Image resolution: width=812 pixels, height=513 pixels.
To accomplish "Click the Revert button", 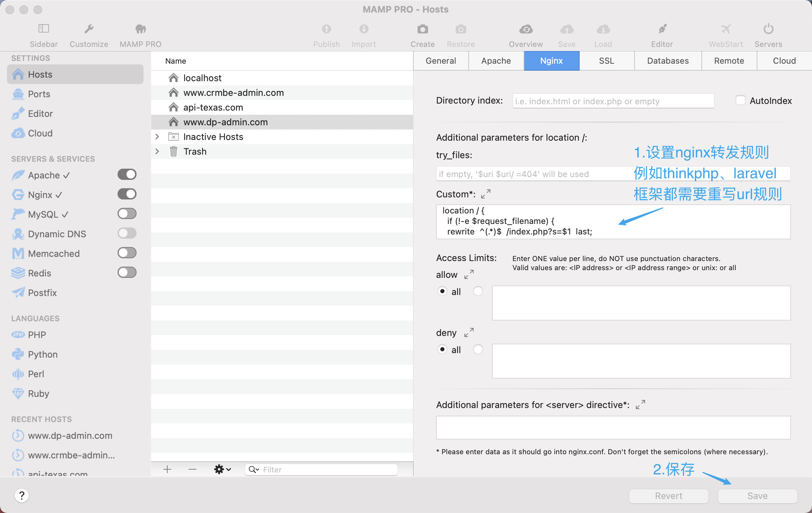I will point(668,496).
